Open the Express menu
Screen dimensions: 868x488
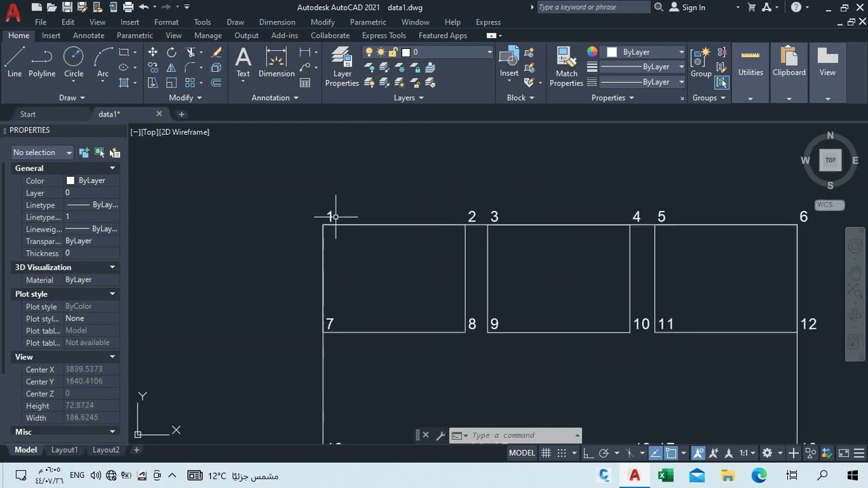[x=488, y=22]
